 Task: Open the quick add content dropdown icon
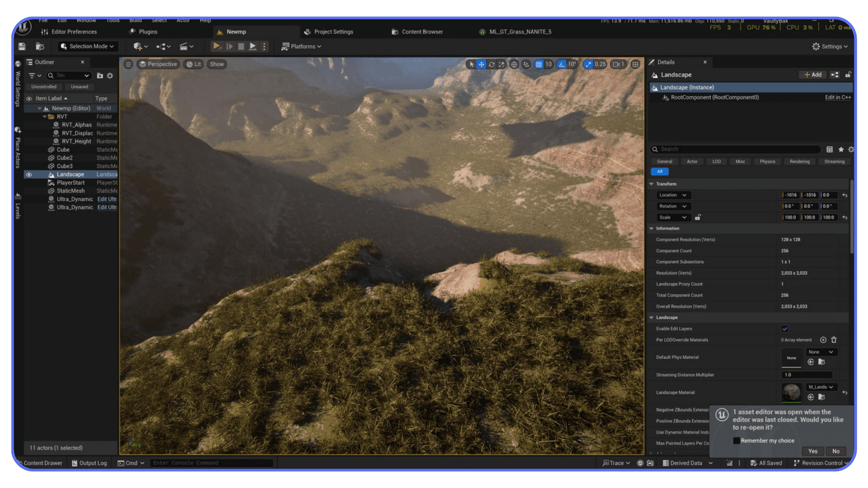[141, 46]
